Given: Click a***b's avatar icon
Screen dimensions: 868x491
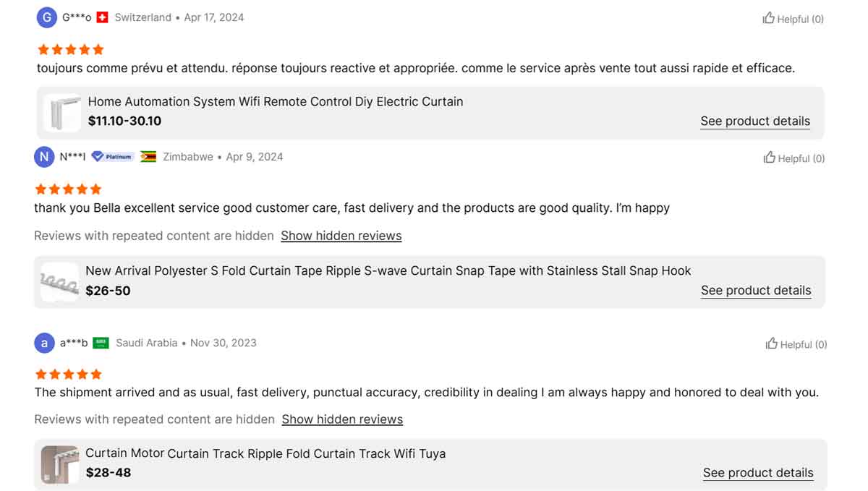Looking at the screenshot, I should [44, 343].
